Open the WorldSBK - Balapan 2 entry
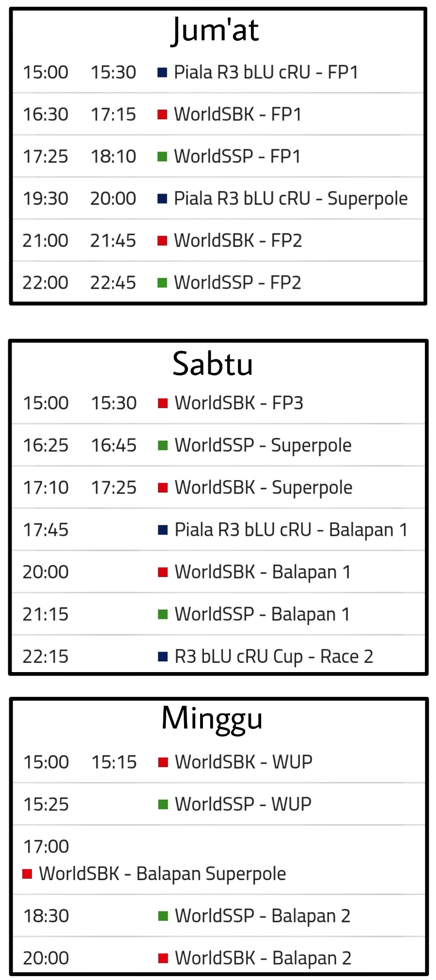 pos(263,958)
